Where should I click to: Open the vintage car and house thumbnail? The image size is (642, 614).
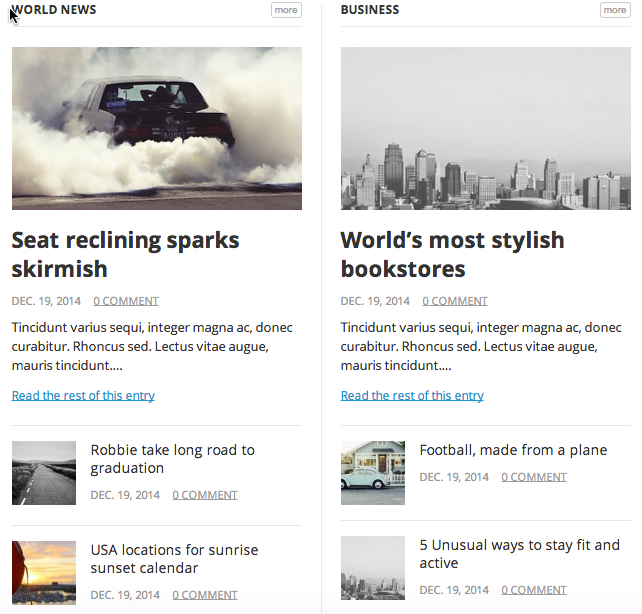click(x=373, y=473)
